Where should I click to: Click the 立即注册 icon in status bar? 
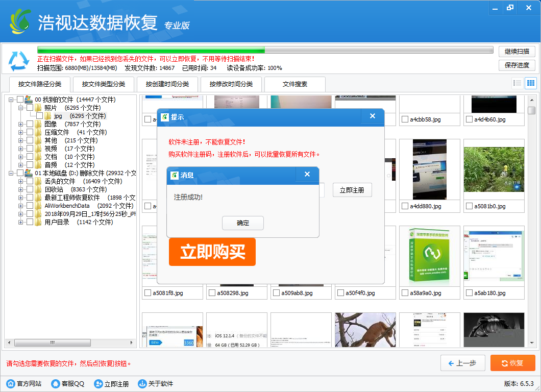click(x=99, y=384)
